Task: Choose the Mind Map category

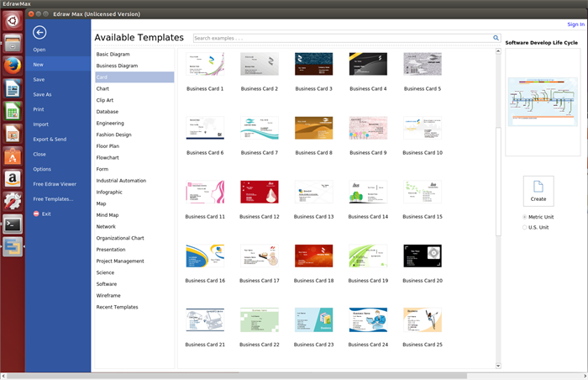Action: (107, 215)
